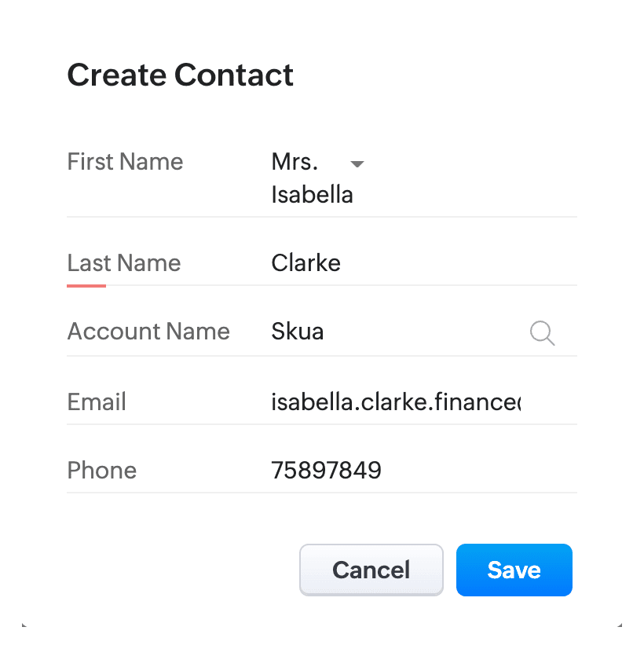
Task: Click the red required marker under Last Name
Action: [x=86, y=285]
